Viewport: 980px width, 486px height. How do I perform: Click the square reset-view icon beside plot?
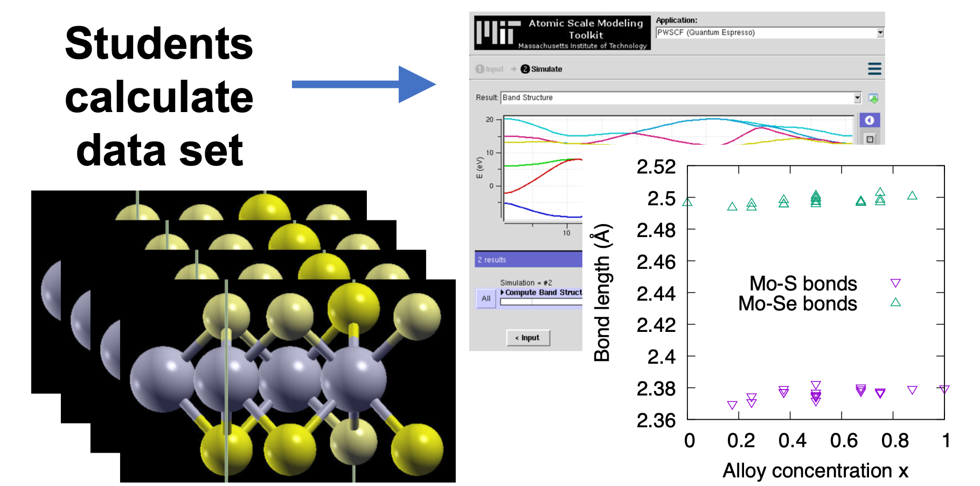pyautogui.click(x=870, y=139)
